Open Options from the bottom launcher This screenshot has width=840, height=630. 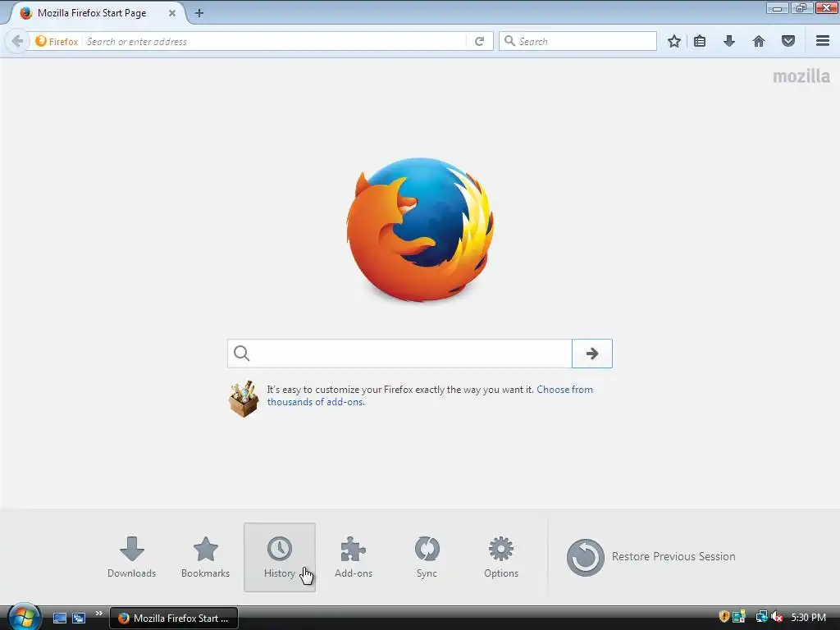click(x=501, y=557)
